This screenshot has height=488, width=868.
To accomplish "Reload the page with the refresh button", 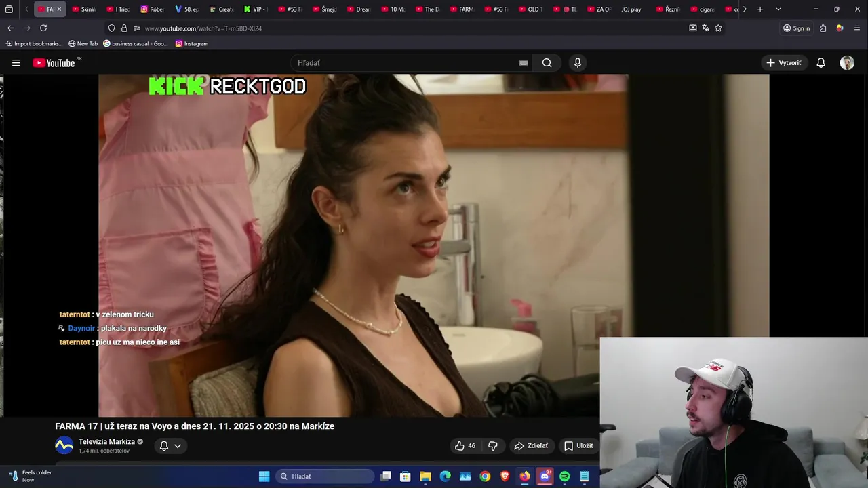I will (x=43, y=28).
